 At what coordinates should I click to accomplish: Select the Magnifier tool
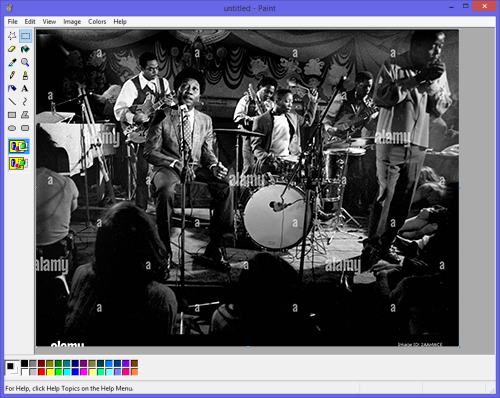point(25,62)
